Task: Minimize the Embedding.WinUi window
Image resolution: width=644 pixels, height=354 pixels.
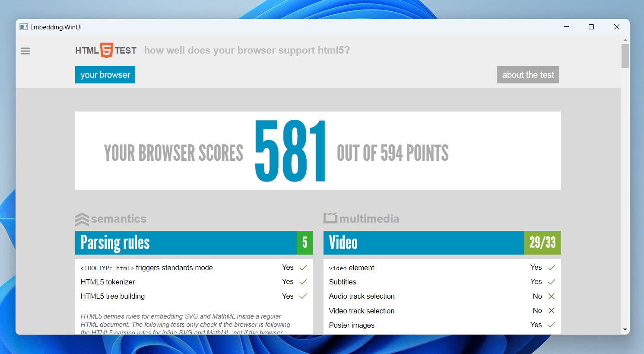Action: tap(566, 27)
